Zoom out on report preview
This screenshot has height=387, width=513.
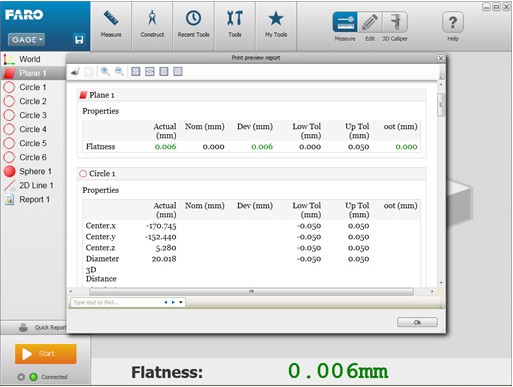tap(119, 72)
